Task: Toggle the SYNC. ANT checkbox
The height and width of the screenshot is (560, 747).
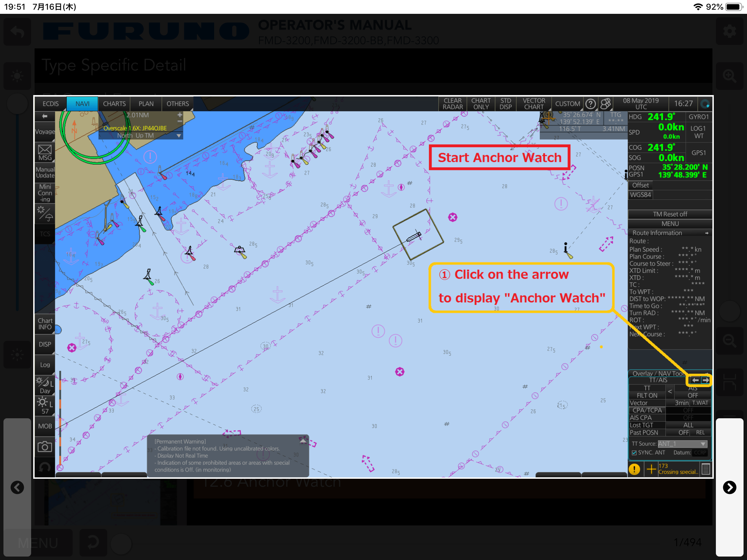Action: (634, 453)
